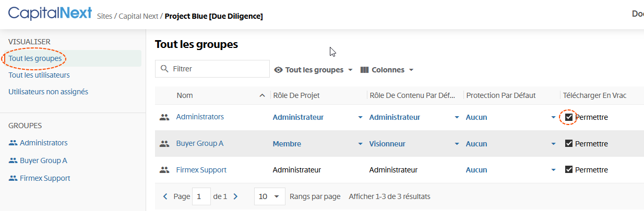Click the group icon in Administrators table row

coord(165,117)
